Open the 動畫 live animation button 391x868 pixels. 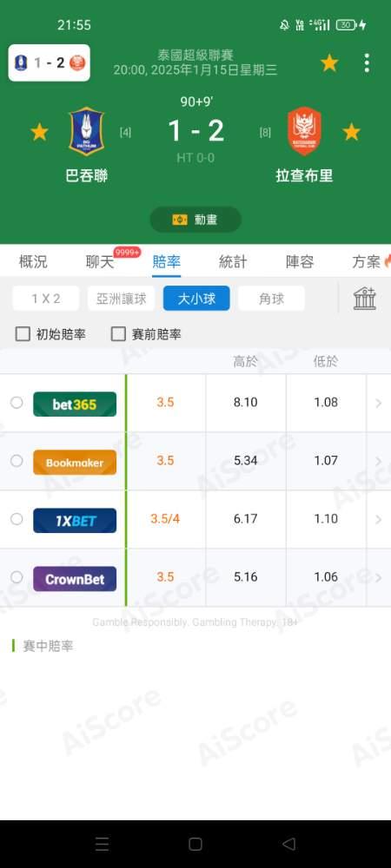pos(195,220)
